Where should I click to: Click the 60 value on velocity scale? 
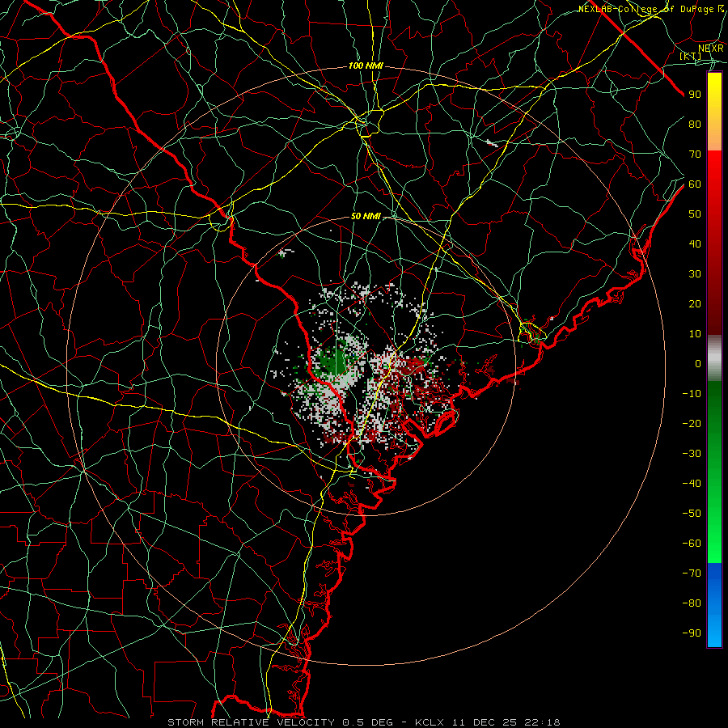click(x=695, y=184)
